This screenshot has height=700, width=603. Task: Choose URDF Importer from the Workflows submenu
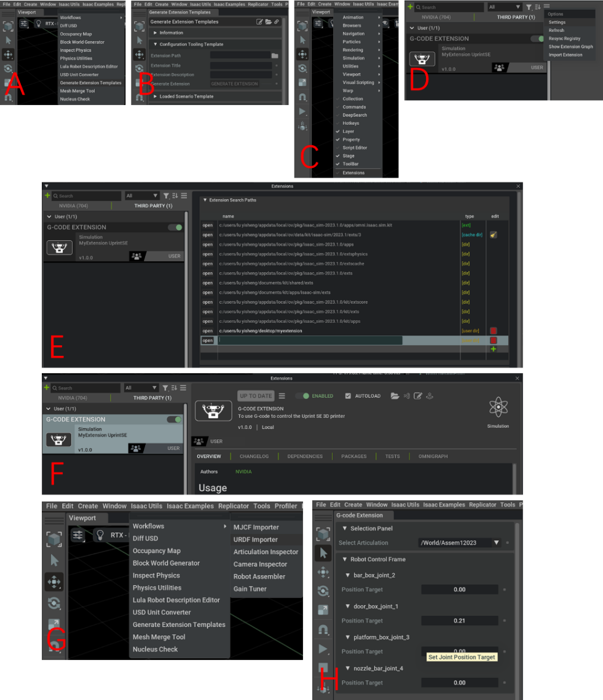coord(256,539)
